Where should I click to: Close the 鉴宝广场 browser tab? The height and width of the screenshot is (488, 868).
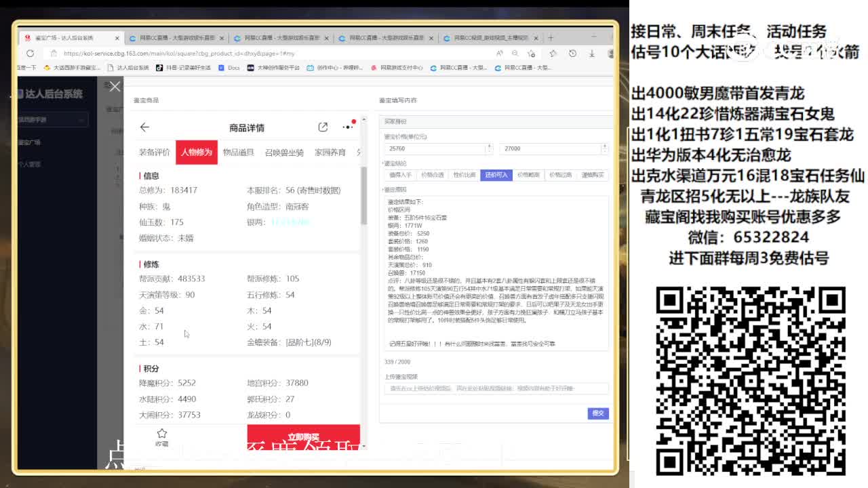point(117,38)
